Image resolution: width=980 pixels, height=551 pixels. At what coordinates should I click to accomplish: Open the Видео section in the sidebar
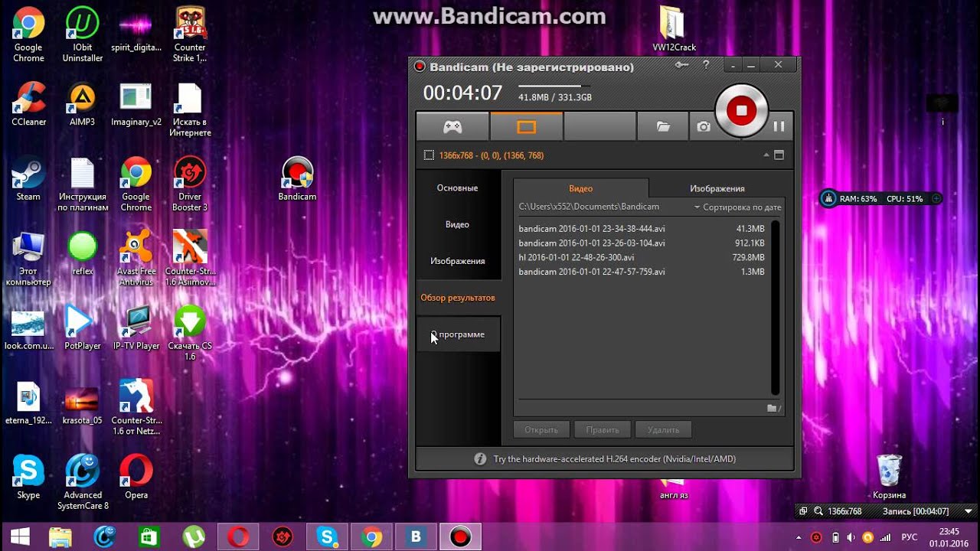458,225
